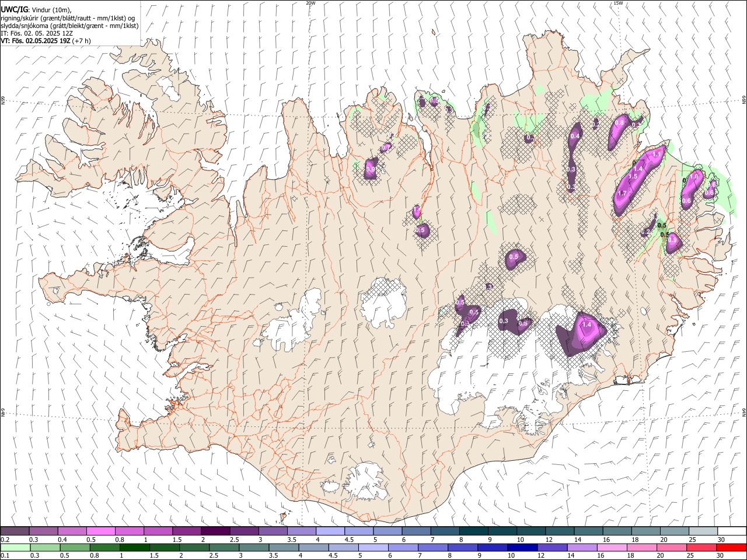This screenshot has height=560, width=747.
Task: Pick light pink 16–18 lower swatch
Action: pyautogui.click(x=612, y=547)
